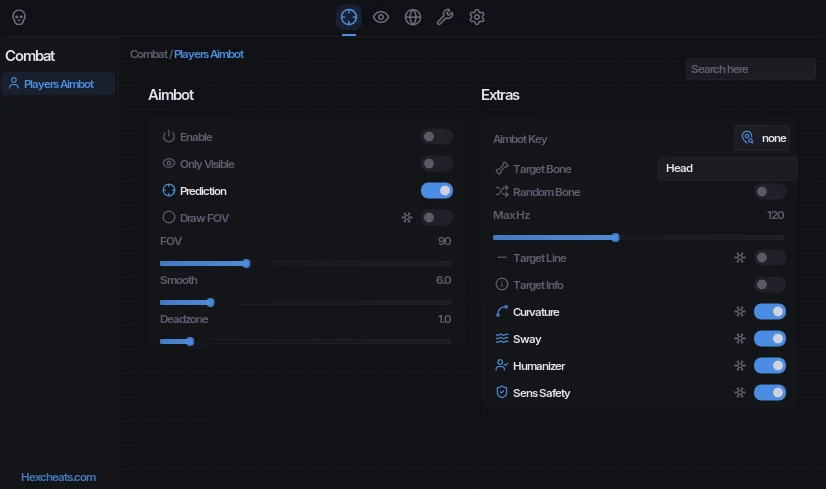This screenshot has width=826, height=489.
Task: Open the Hexcheats.com link
Action: click(x=58, y=477)
